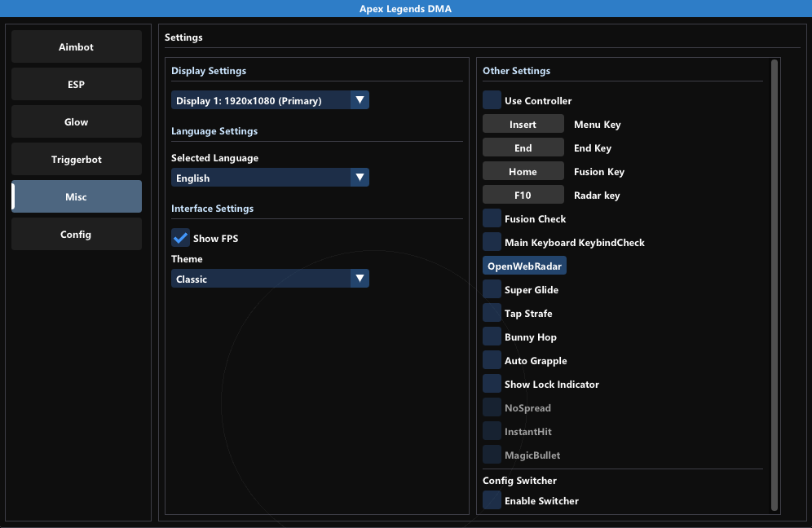812x528 pixels.
Task: Expand the Display 1: 1920x1080 dropdown
Action: (270, 100)
